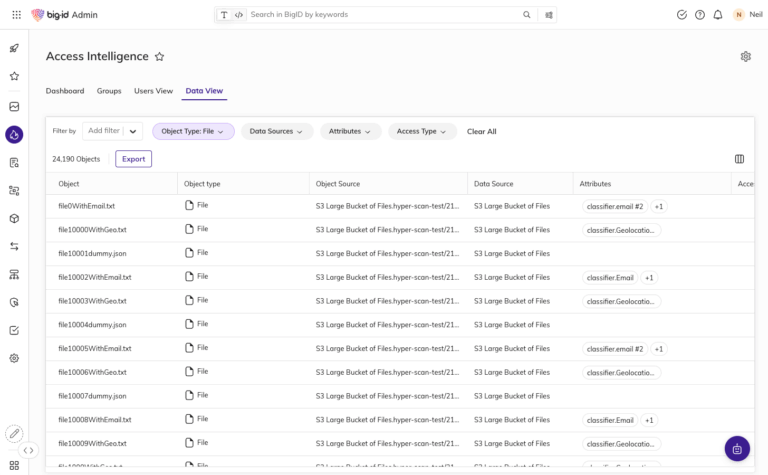The width and height of the screenshot is (768, 475).
Task: Open the Access Type filter dropdown
Action: tap(422, 131)
